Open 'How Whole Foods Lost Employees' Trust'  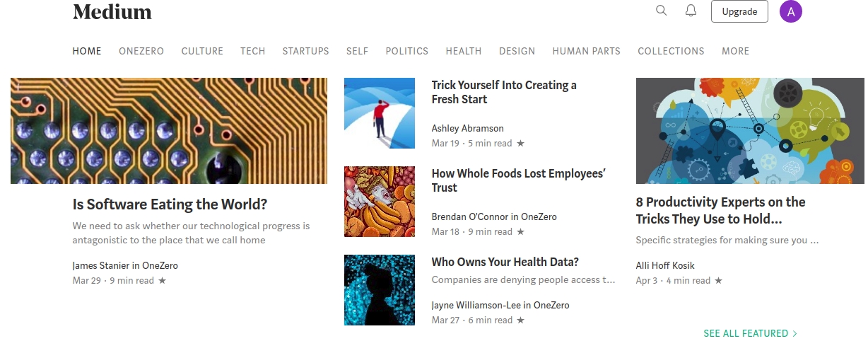coord(519,180)
